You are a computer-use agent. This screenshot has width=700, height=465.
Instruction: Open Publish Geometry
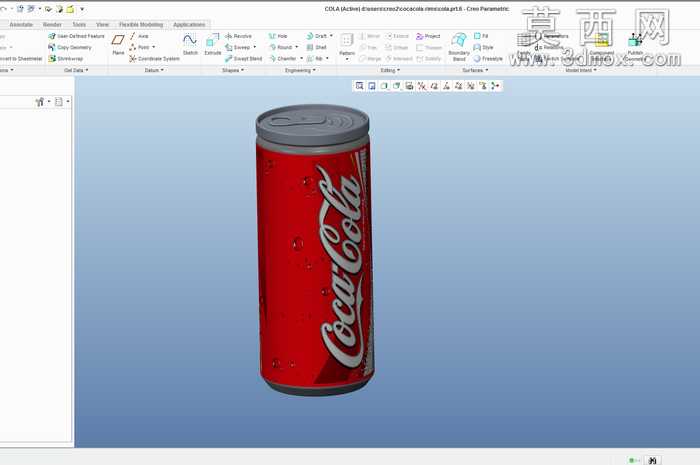click(x=635, y=46)
